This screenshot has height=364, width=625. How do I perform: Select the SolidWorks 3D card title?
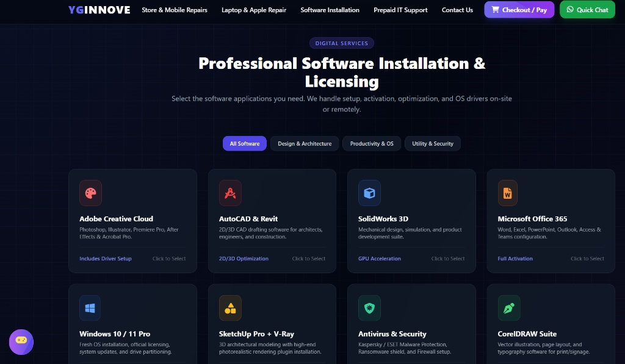pyautogui.click(x=383, y=219)
